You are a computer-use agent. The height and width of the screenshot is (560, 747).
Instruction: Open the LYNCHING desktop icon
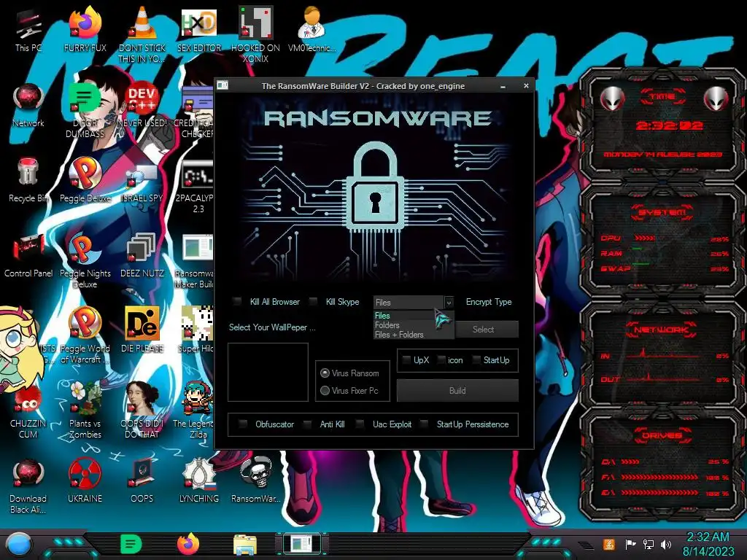[198, 481]
